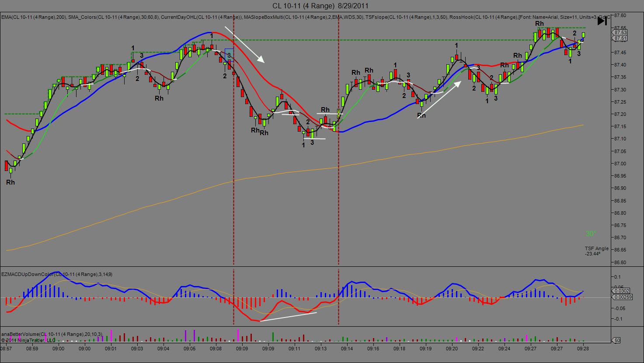Click the 86.65 price axis label
Image resolution: width=644 pixels, height=363 pixels.
point(620,250)
